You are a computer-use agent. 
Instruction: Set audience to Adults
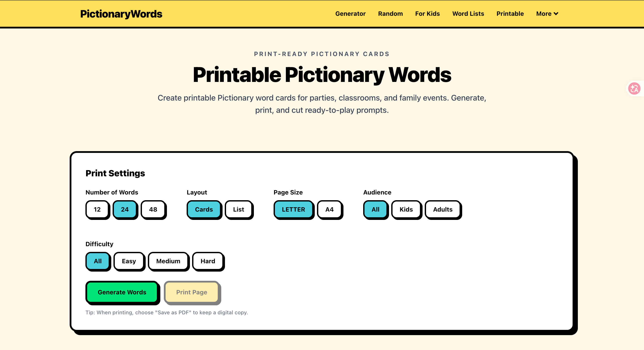coord(442,210)
